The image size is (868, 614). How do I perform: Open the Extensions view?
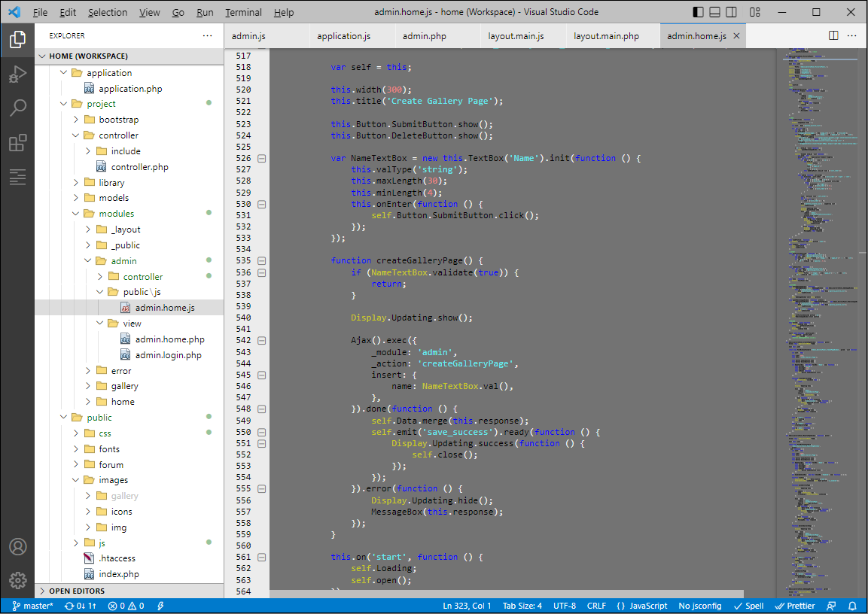tap(17, 141)
